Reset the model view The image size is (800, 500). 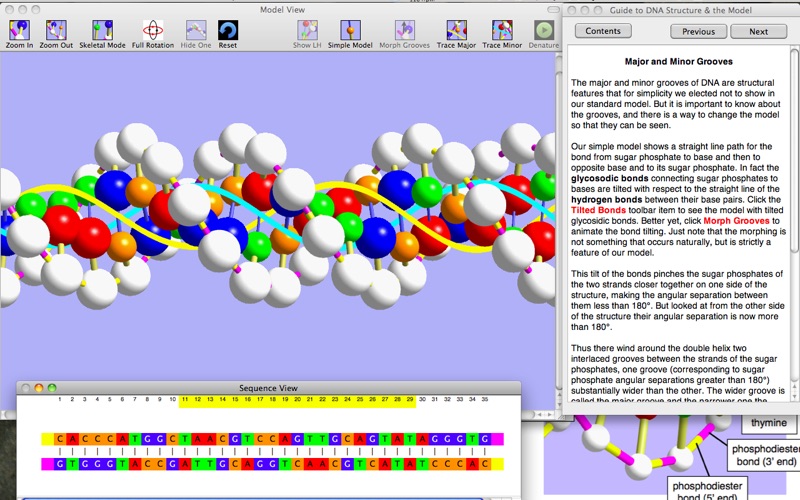[228, 34]
